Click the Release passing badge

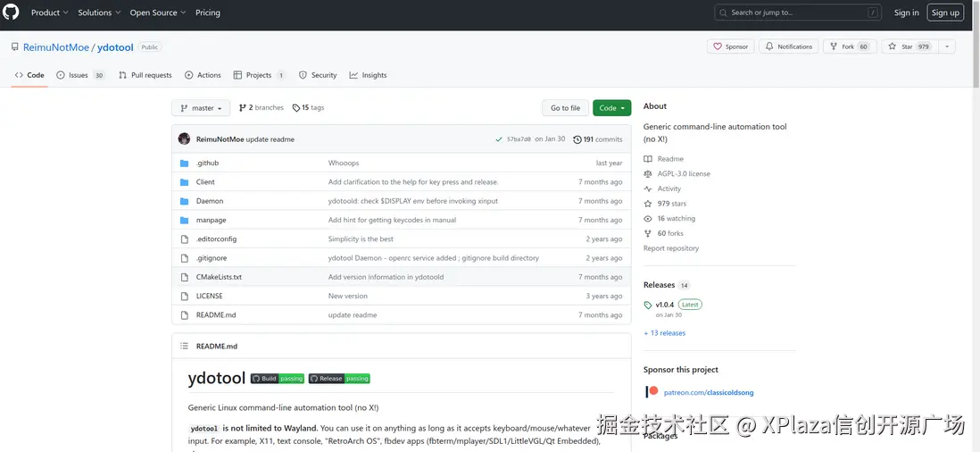(339, 378)
